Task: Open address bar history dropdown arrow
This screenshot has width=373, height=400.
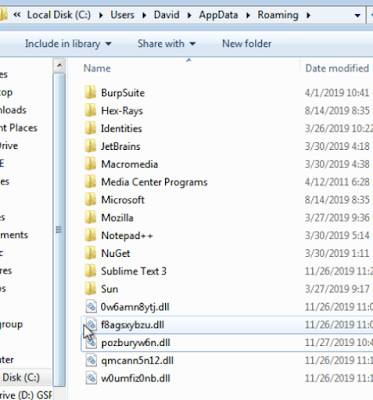Action: pos(357,15)
